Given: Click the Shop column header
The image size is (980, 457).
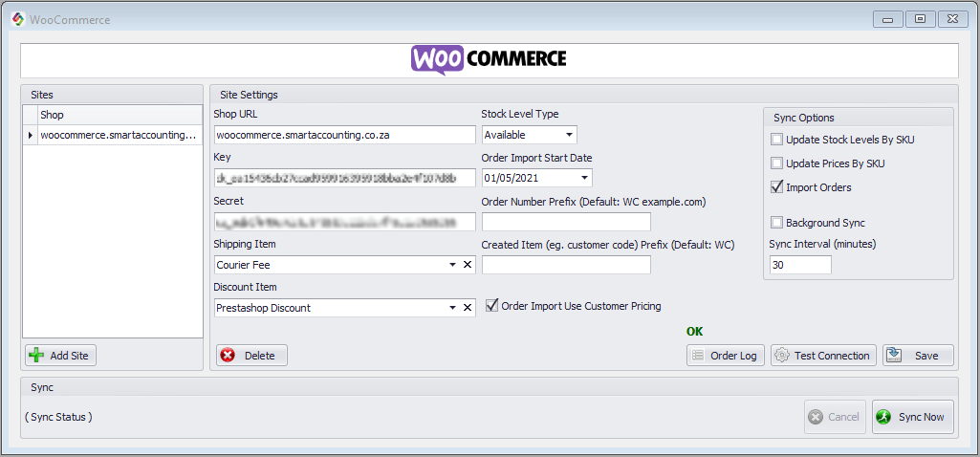Looking at the screenshot, I should (120, 115).
